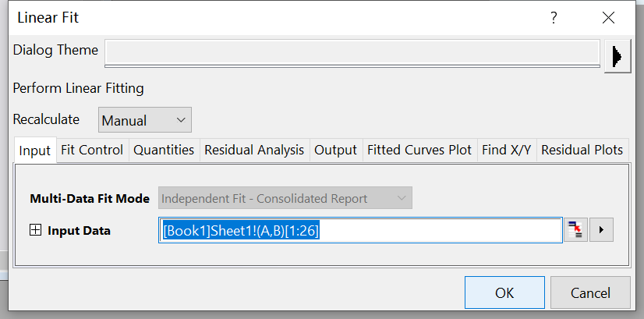This screenshot has height=319, width=644.
Task: Click the Input Data range text field
Action: tap(360, 230)
